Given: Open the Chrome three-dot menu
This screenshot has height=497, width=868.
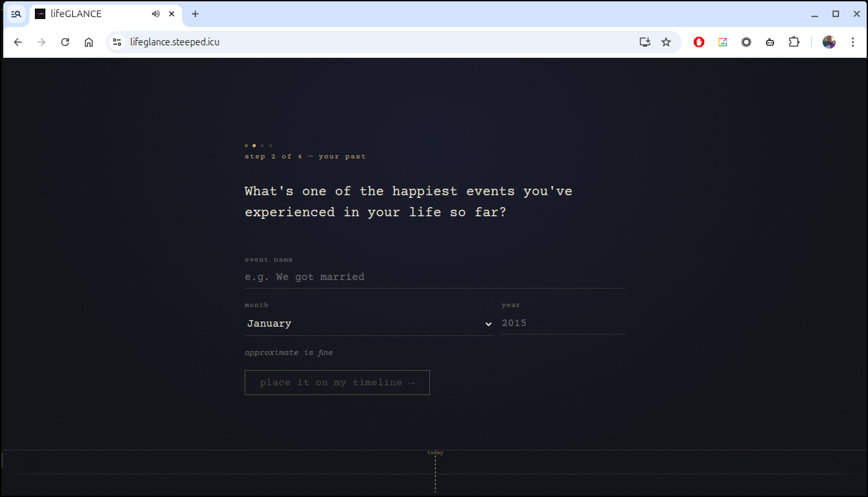Looking at the screenshot, I should tap(853, 42).
